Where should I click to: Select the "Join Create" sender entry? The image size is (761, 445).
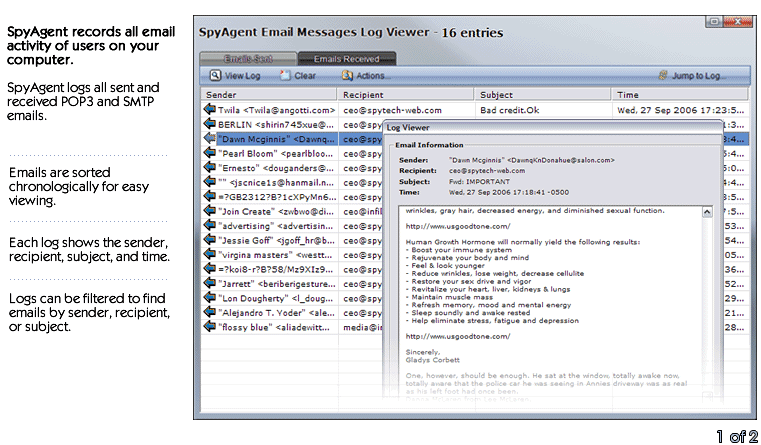click(275, 212)
